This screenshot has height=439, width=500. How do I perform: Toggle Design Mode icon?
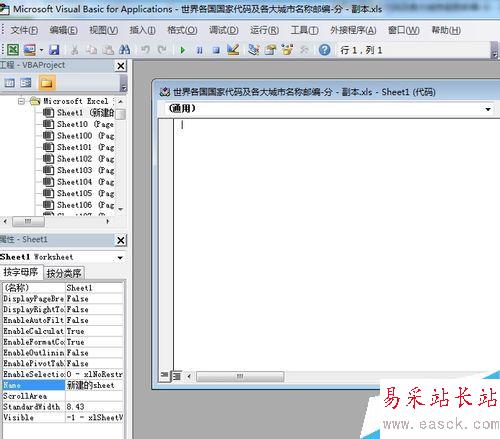pos(233,50)
